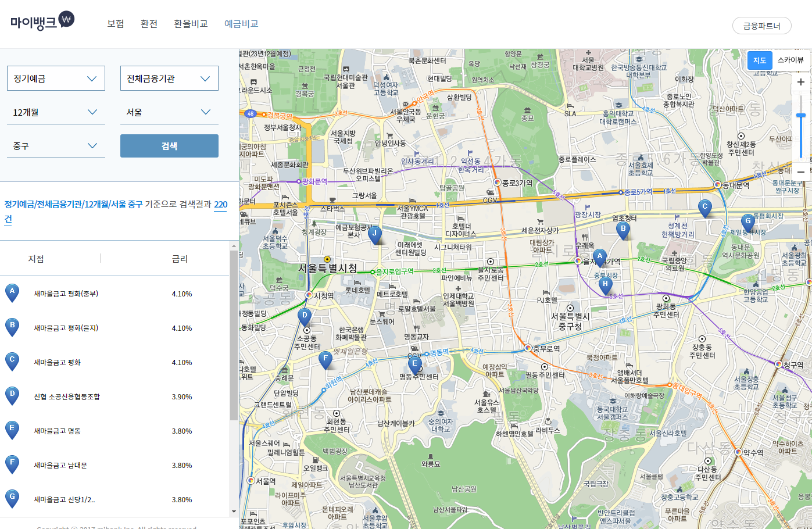This screenshot has width=812, height=529.
Task: Click list pin B for 새마을금고 평화(을지)
Action: pyautogui.click(x=12, y=327)
